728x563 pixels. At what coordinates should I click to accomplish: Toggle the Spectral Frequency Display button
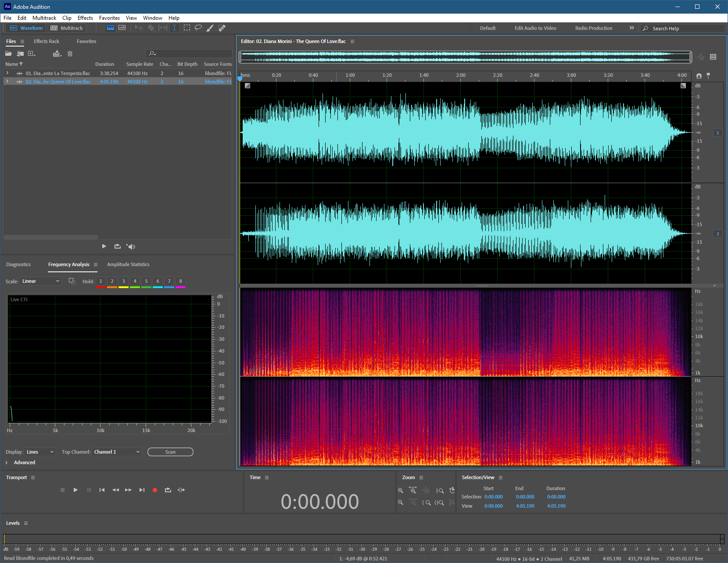tap(111, 28)
